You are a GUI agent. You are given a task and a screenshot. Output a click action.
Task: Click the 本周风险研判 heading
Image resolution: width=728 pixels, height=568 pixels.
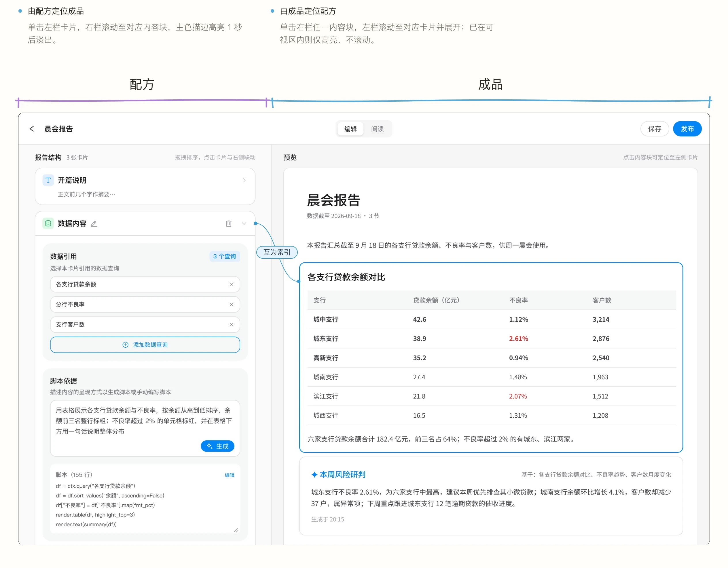(x=342, y=474)
